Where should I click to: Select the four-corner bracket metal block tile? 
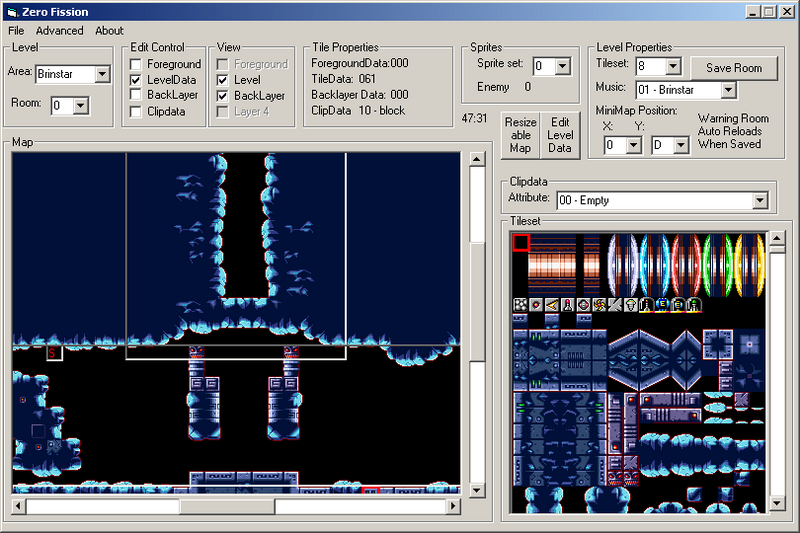718,344
